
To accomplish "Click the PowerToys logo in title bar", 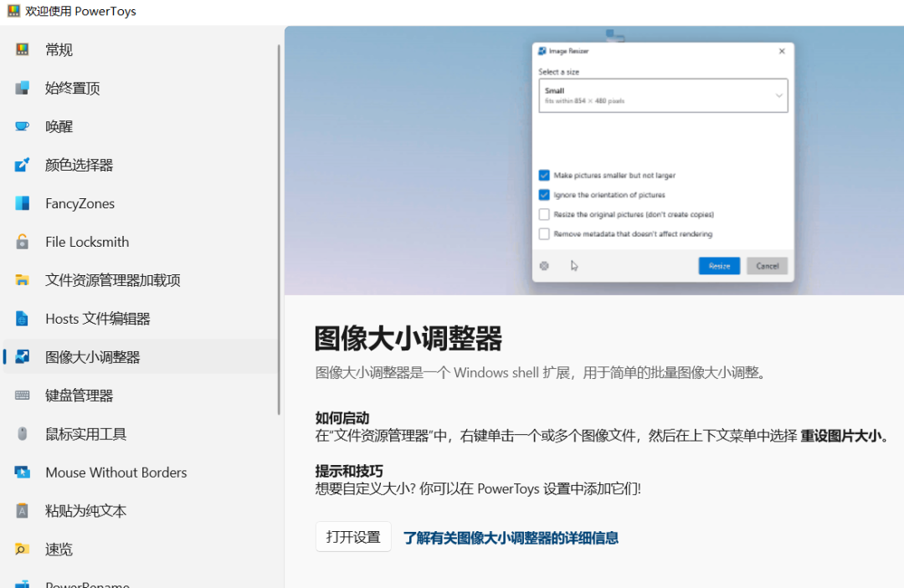I will 13,11.
